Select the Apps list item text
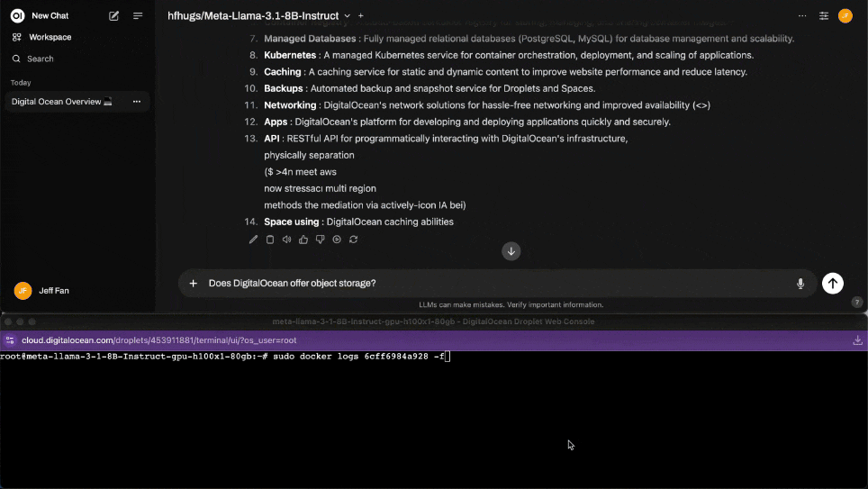Image resolution: width=868 pixels, height=489 pixels. 467,122
